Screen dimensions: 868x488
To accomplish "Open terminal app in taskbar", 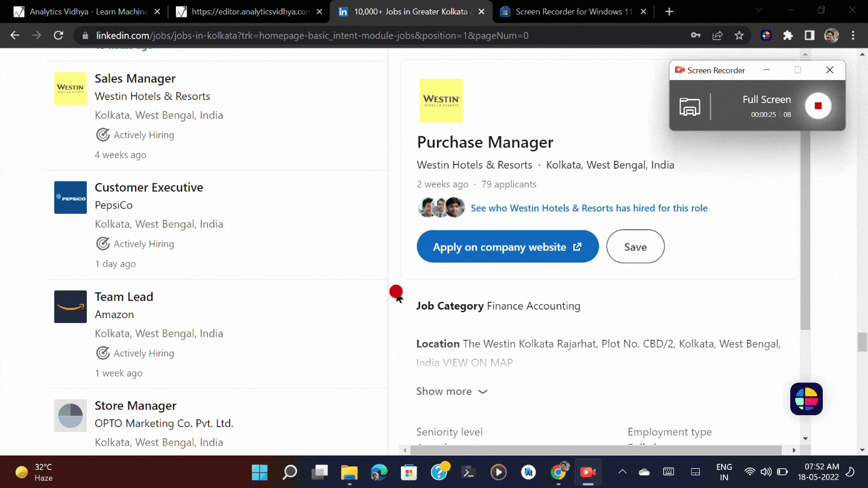I will [469, 472].
